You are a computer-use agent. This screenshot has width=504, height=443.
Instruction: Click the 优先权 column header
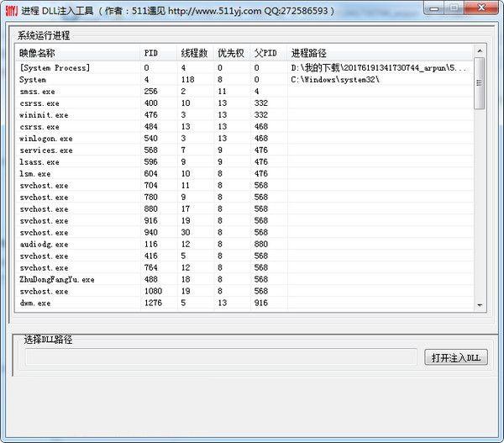[231, 53]
